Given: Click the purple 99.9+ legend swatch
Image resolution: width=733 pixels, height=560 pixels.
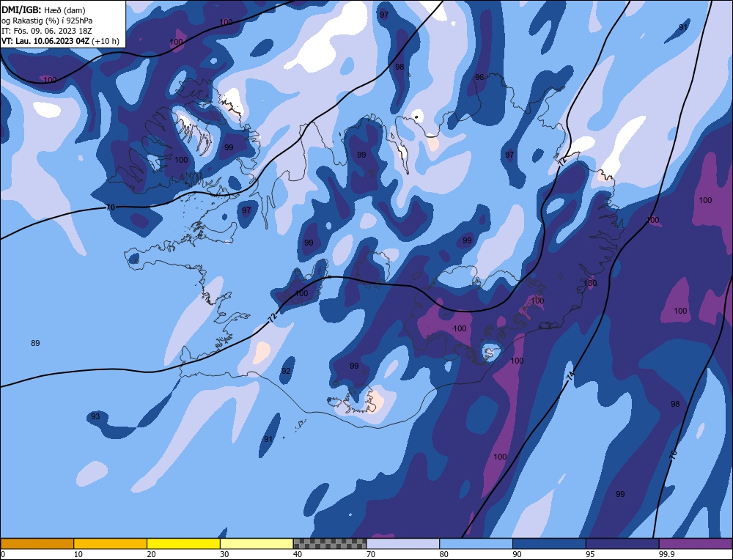Looking at the screenshot, I should (696, 543).
